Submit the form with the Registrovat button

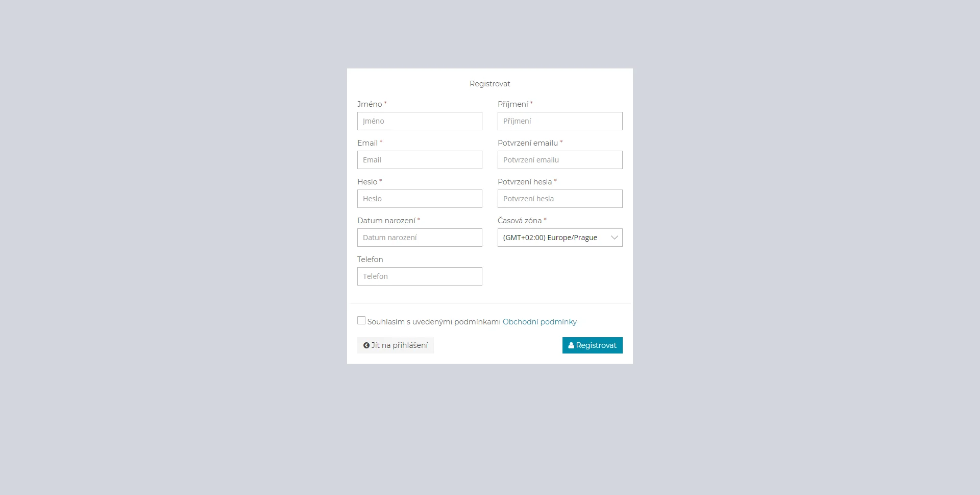tap(592, 345)
